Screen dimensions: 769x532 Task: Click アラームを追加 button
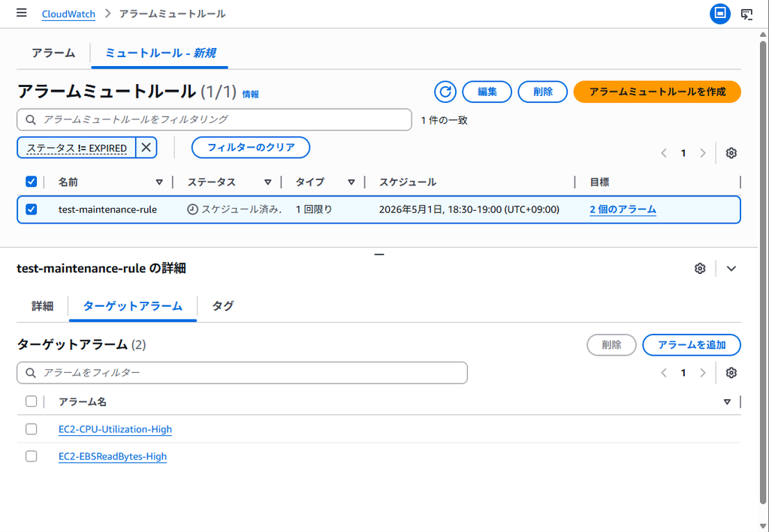tap(692, 345)
